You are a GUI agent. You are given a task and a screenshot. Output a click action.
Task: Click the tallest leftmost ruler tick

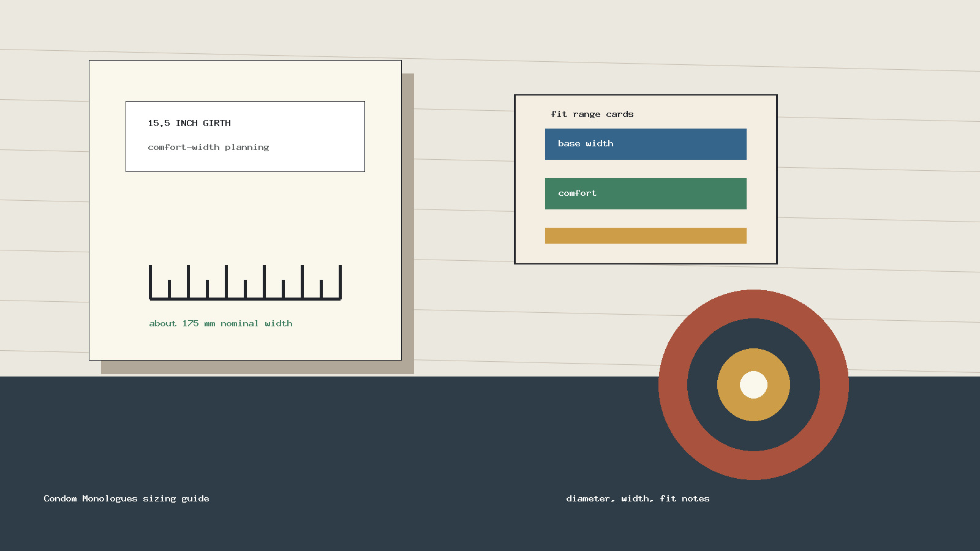tap(151, 282)
